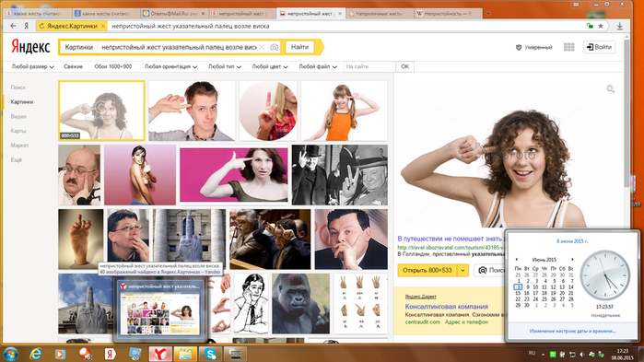Screen dimensions: 644x362
Task: Open search-by-image camera icon
Action: [274, 47]
